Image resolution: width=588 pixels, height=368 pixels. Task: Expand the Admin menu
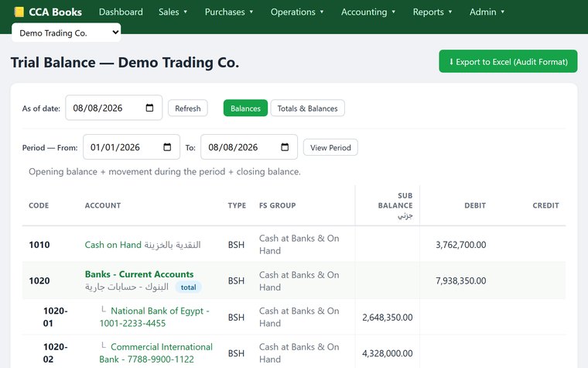tap(487, 12)
